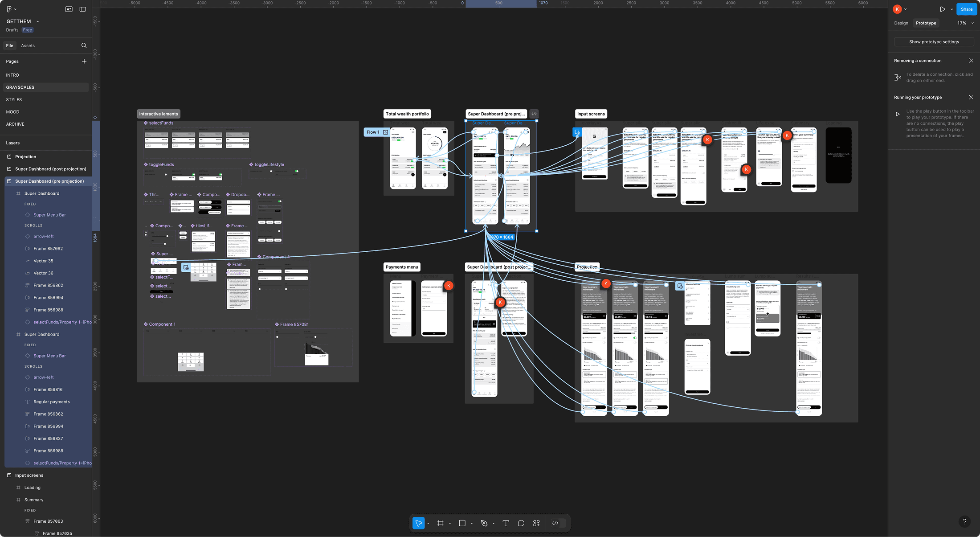Click the Free plan badge
Viewport: 980px width, 537px height.
[x=28, y=30]
